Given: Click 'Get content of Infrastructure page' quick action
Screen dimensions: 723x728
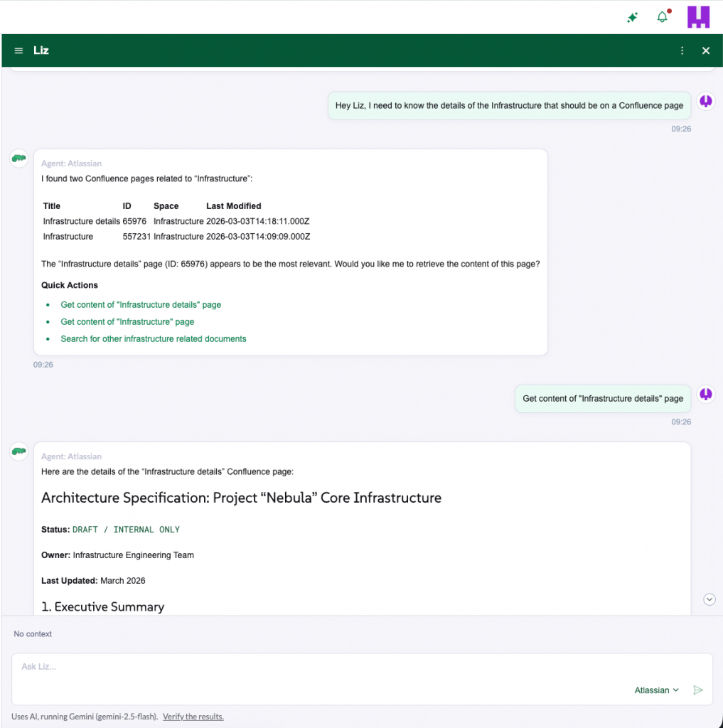Looking at the screenshot, I should [127, 321].
